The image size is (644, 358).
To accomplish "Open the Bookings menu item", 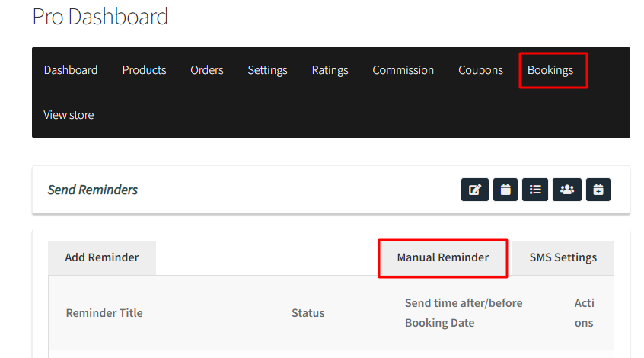I will click(550, 70).
